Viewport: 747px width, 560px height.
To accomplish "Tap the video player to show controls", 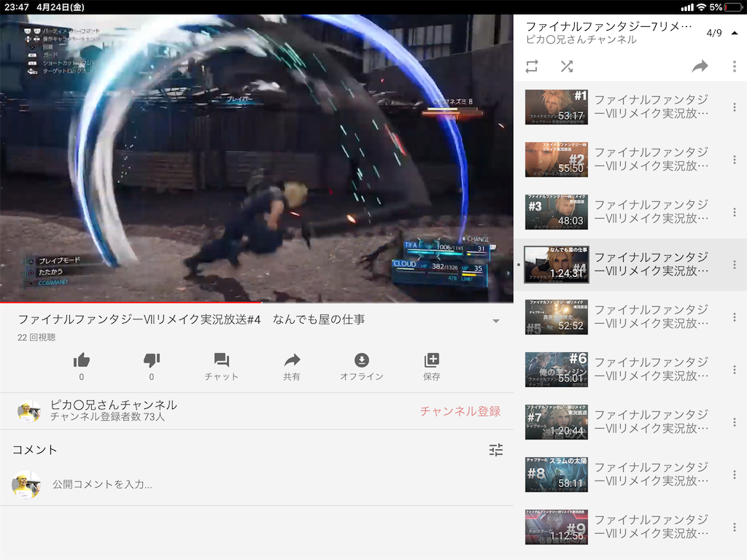I will click(256, 158).
